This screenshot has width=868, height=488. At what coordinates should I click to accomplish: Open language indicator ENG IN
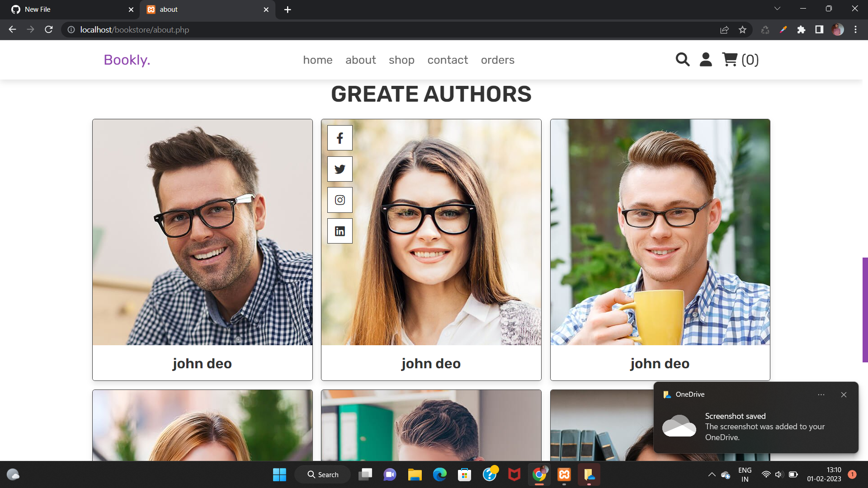click(x=745, y=474)
